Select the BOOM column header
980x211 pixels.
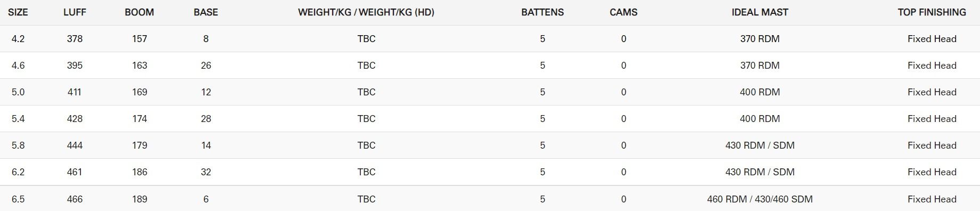click(x=139, y=12)
